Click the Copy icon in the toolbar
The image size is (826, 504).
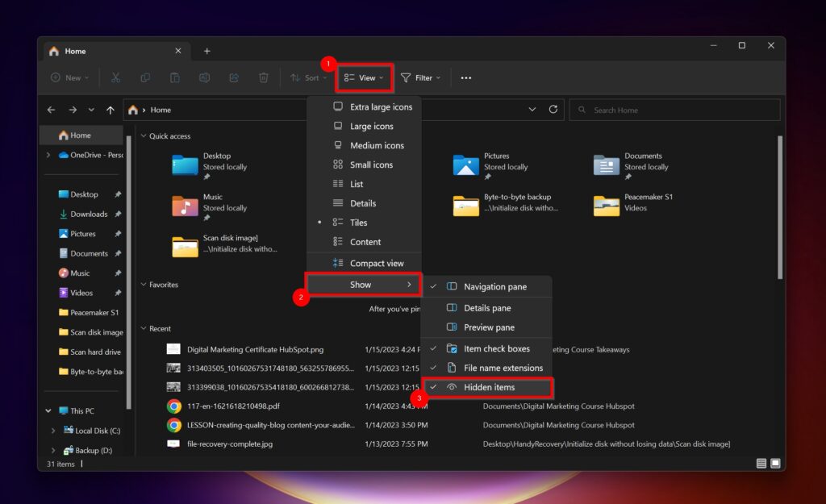click(x=146, y=77)
